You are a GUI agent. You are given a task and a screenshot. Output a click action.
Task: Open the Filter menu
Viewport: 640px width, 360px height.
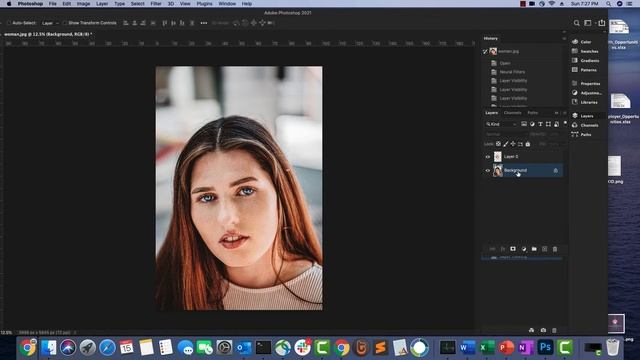[x=156, y=4]
